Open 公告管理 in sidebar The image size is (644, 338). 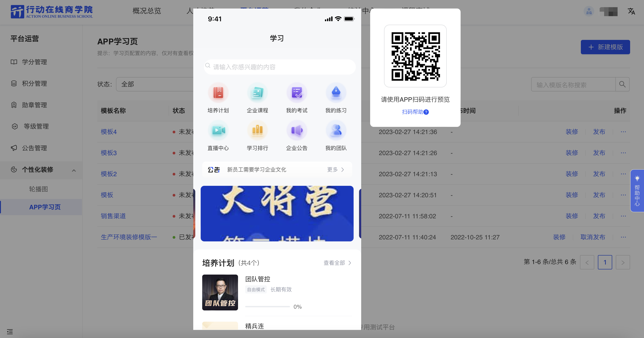point(34,148)
